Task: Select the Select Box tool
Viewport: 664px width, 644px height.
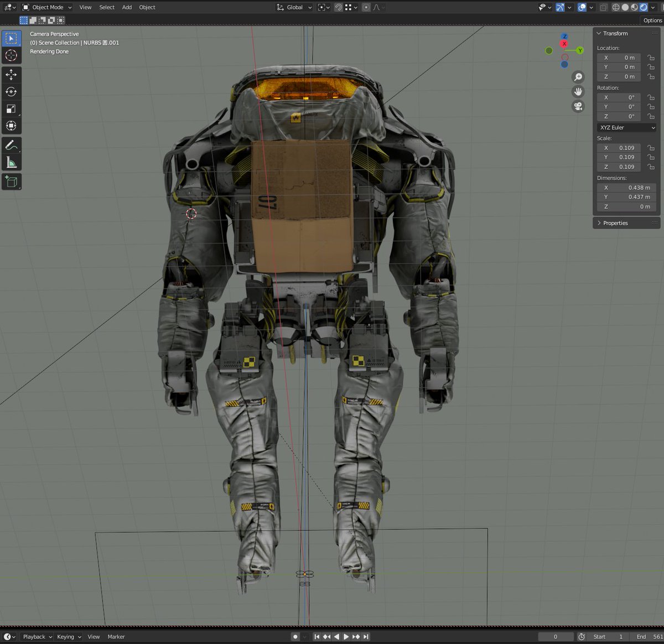Action: pyautogui.click(x=11, y=39)
